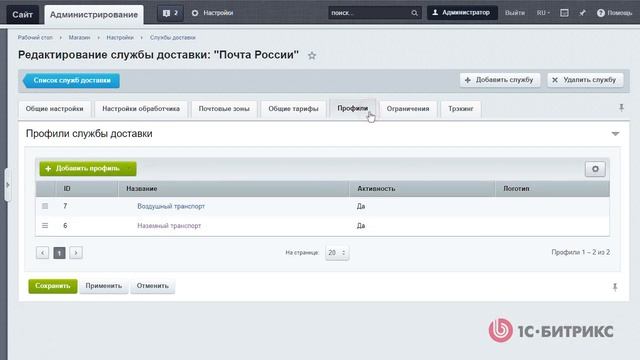Viewport: 640px width, 360px height.
Task: Click Выйти to log out
Action: pyautogui.click(x=515, y=13)
